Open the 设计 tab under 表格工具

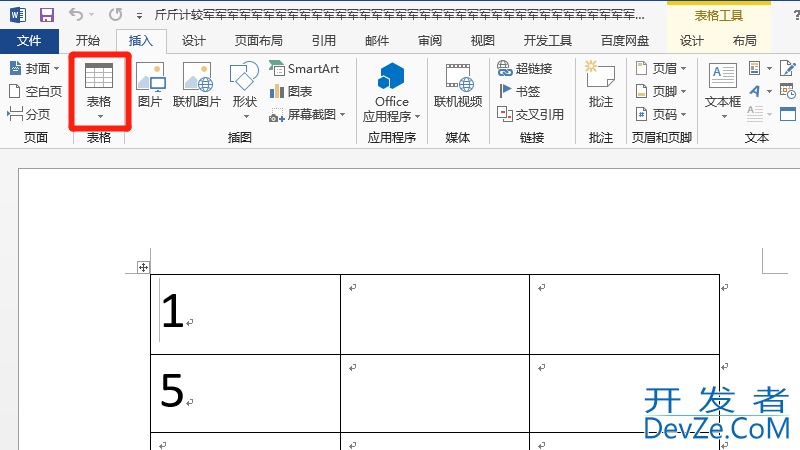pyautogui.click(x=692, y=41)
